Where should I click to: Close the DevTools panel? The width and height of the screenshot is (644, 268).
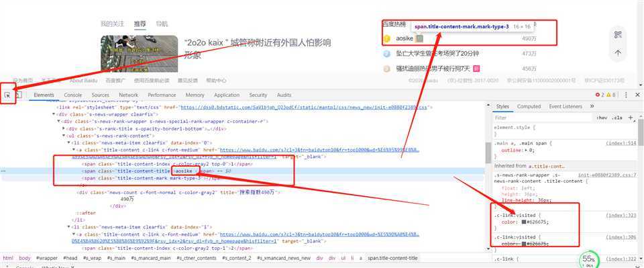click(637, 95)
